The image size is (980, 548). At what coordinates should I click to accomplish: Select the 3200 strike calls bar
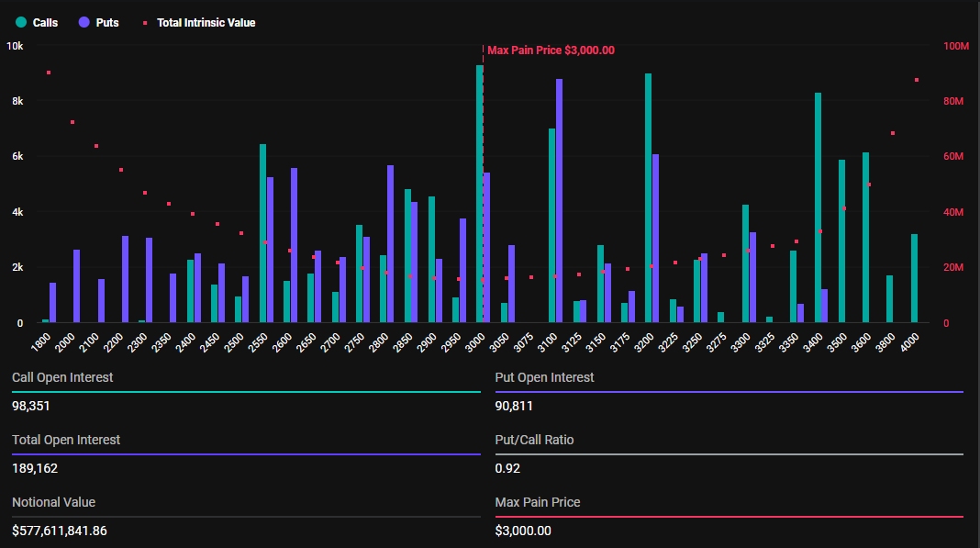click(x=648, y=198)
